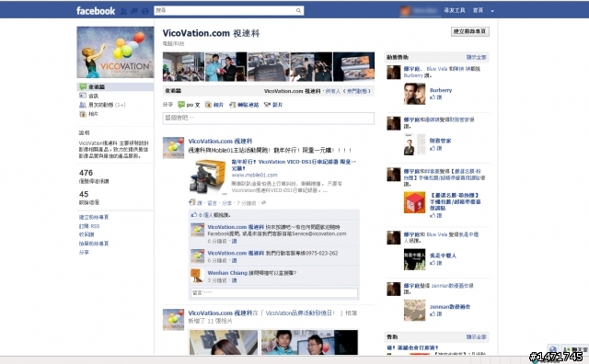Like the comment mentioning Service@vicovation.com
589x364 pixels.
(234, 242)
